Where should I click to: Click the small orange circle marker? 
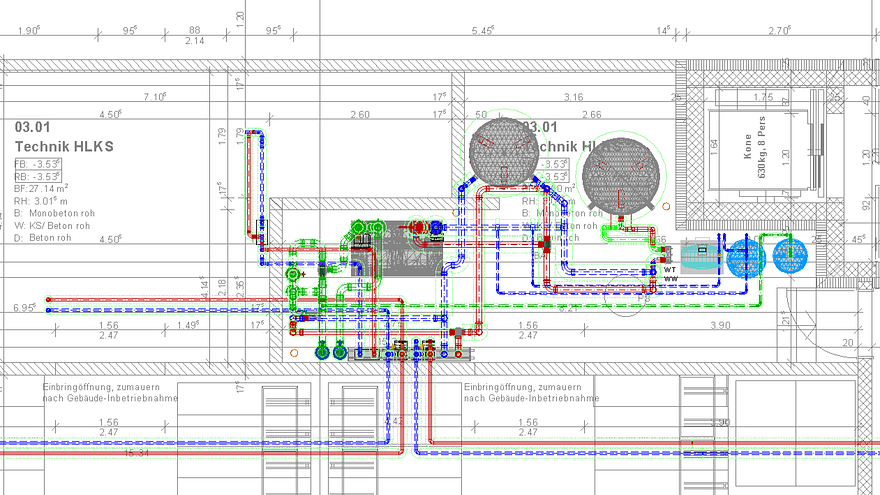click(x=293, y=353)
